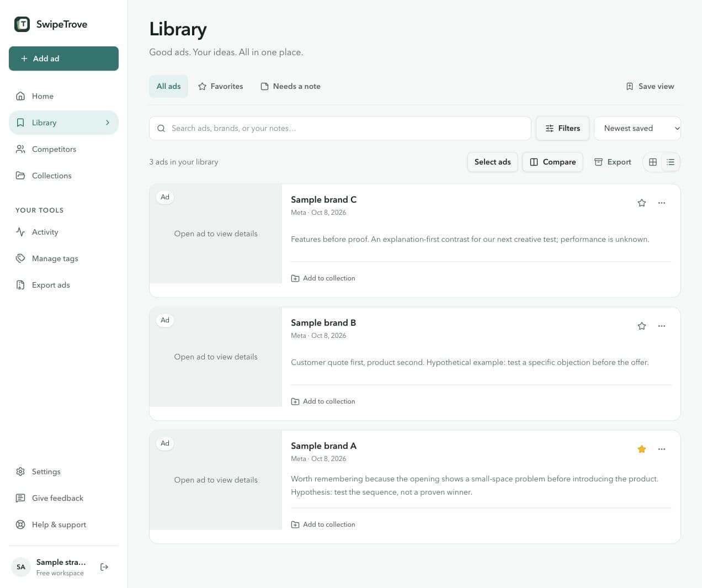Click the Ad badge on Sample brand A
The image size is (702, 588).
tap(165, 443)
